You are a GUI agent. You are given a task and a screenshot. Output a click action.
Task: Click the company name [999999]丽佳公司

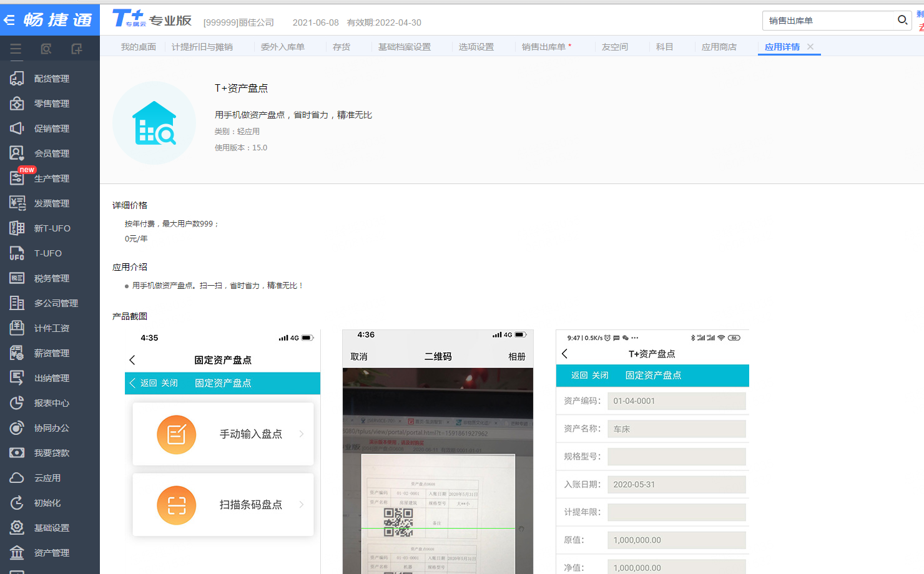(x=238, y=22)
